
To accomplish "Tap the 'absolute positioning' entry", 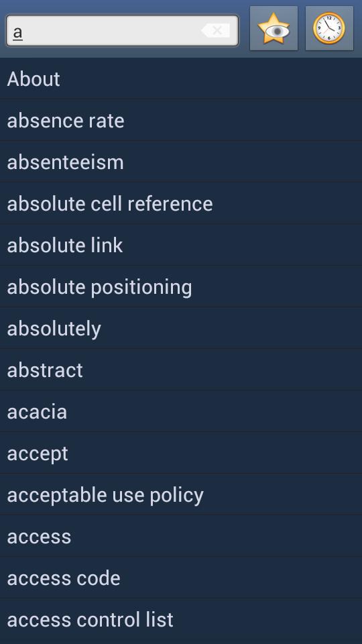I will click(181, 286).
